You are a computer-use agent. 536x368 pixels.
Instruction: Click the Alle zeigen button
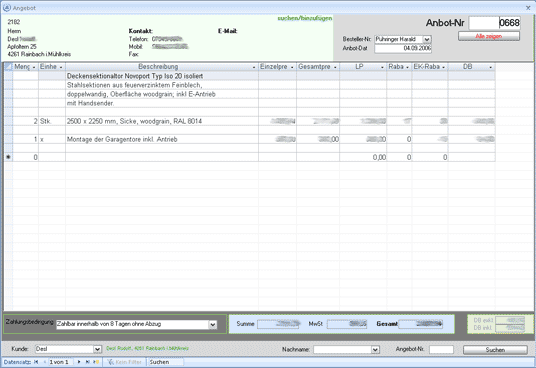pos(489,36)
